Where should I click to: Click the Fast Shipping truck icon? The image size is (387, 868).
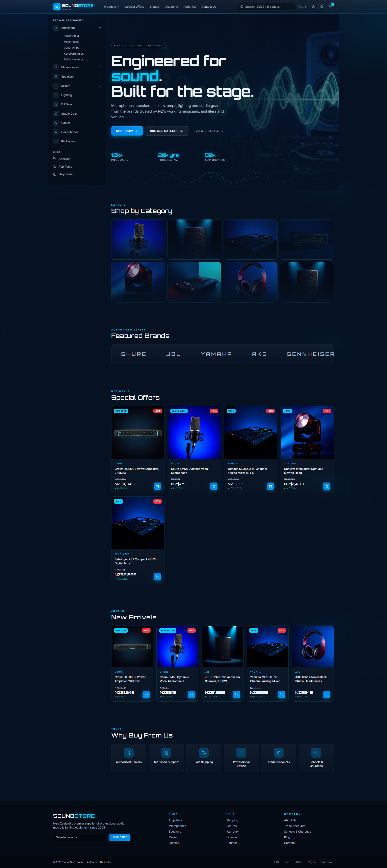pyautogui.click(x=204, y=753)
